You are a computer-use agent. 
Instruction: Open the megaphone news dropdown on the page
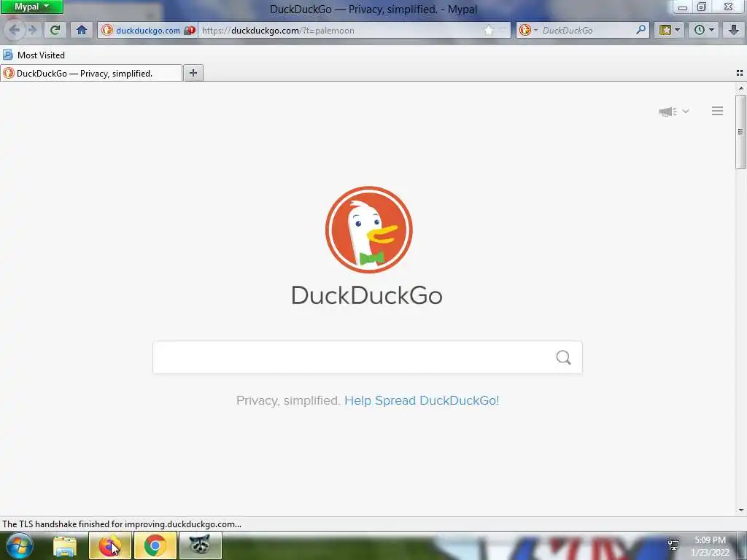click(673, 112)
